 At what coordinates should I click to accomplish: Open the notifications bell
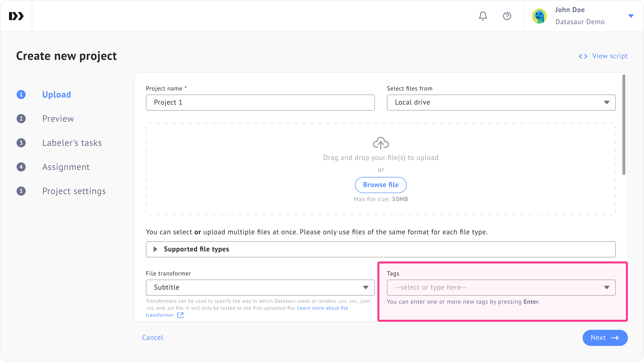(x=483, y=16)
